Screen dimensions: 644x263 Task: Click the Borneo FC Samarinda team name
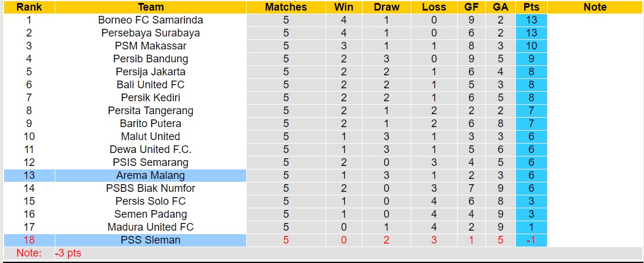pyautogui.click(x=150, y=20)
